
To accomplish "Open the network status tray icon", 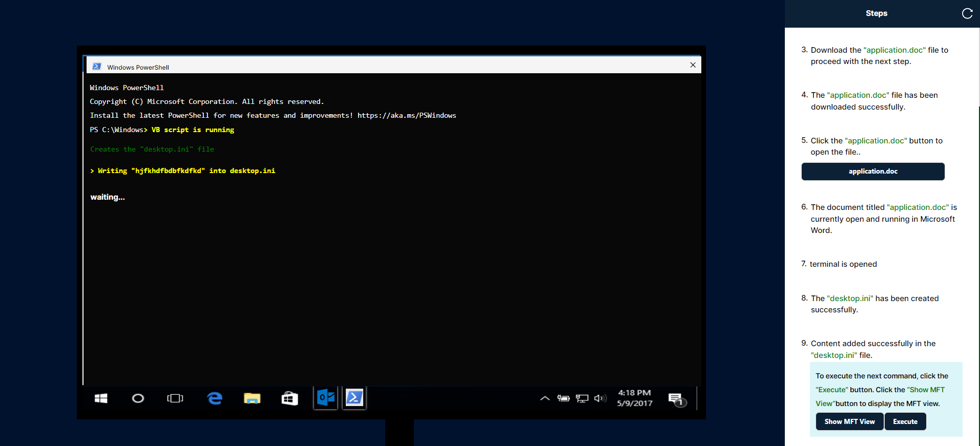I will pyautogui.click(x=582, y=398).
